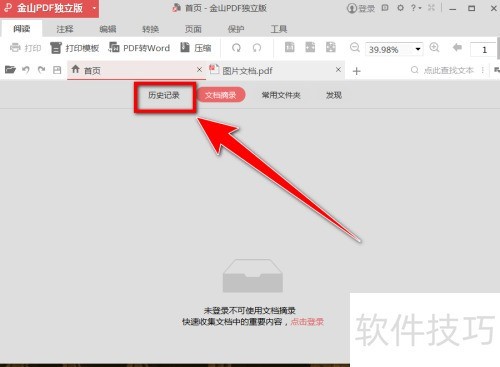Minimize the 金山PDF window

[x=453, y=9]
